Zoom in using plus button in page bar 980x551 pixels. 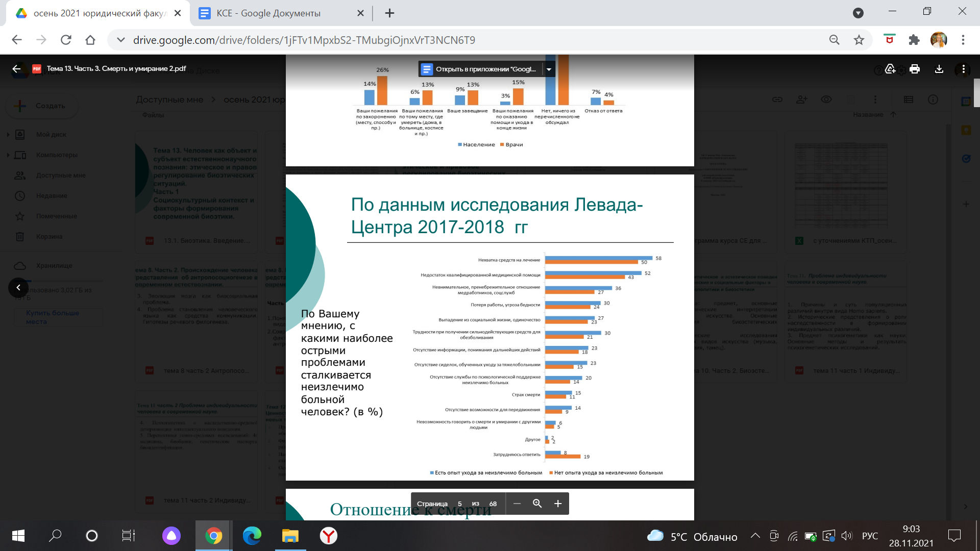(x=558, y=504)
